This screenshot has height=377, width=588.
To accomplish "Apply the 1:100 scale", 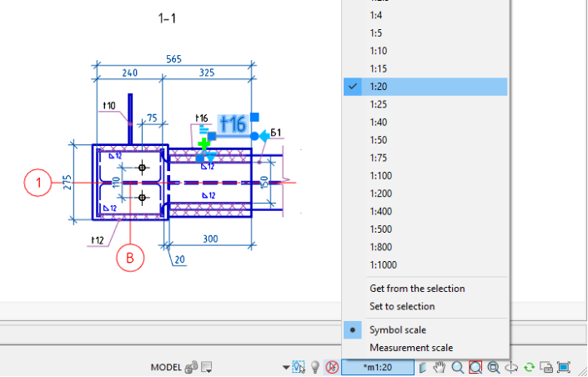I will [425, 175].
